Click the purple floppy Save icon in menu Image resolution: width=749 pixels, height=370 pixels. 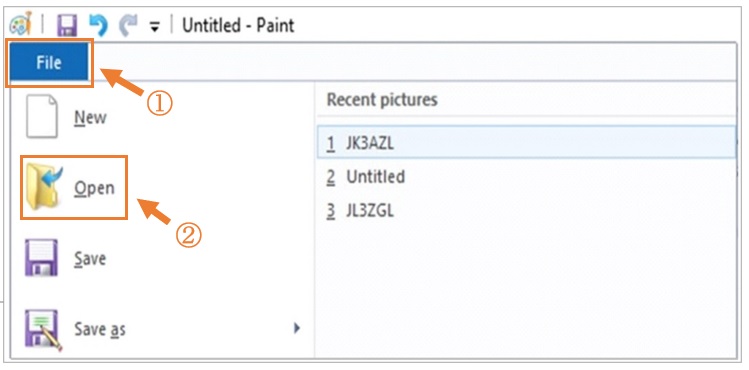coord(41,258)
